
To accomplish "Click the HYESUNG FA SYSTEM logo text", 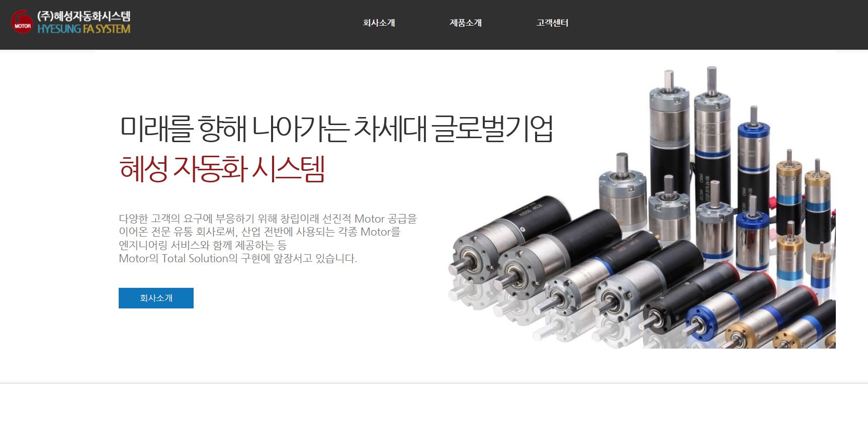I will coord(84,29).
